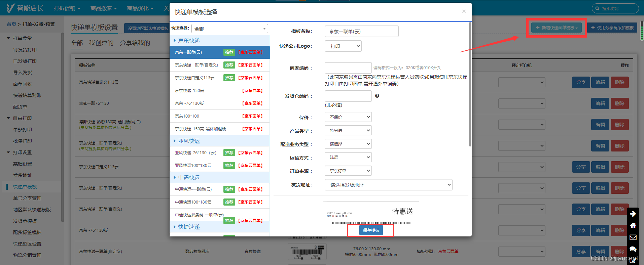Select template 亚风快递-76*130（云）
The width and height of the screenshot is (644, 265).
click(x=220, y=153)
